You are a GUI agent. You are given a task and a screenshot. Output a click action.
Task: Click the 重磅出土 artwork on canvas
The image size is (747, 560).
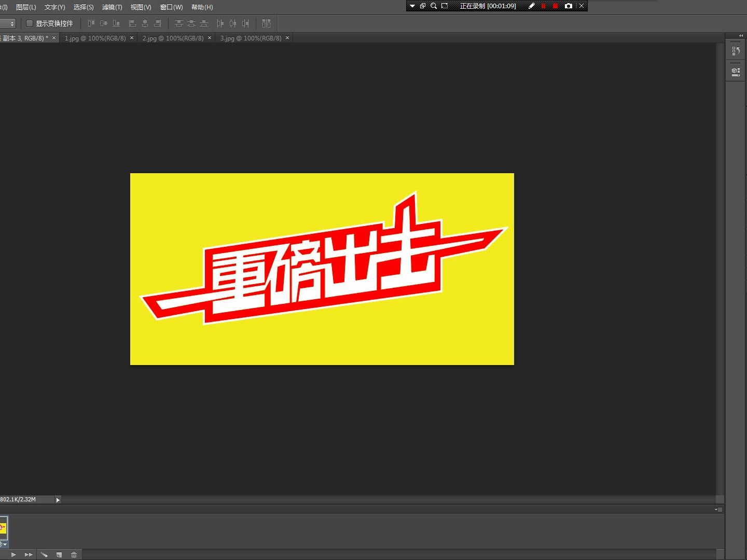(x=323, y=259)
